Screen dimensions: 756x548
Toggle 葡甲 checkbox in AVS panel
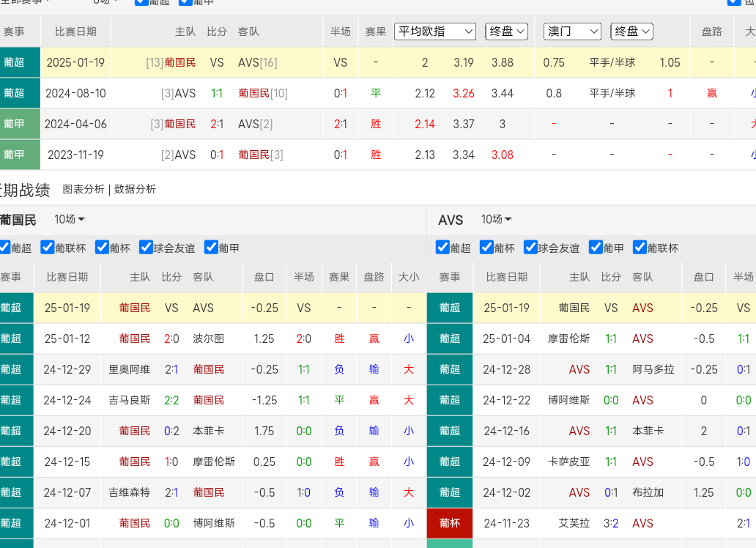click(596, 248)
